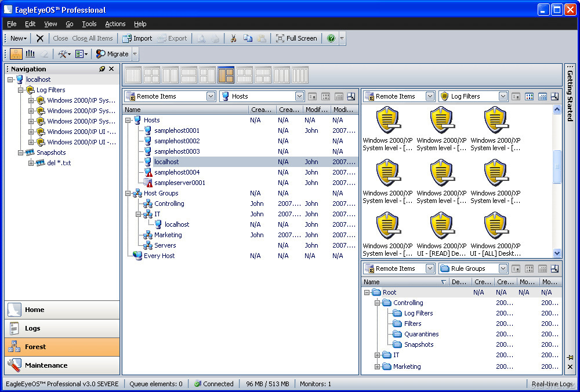Select the single-pane layout icon
This screenshot has width=580, height=392.
(133, 75)
